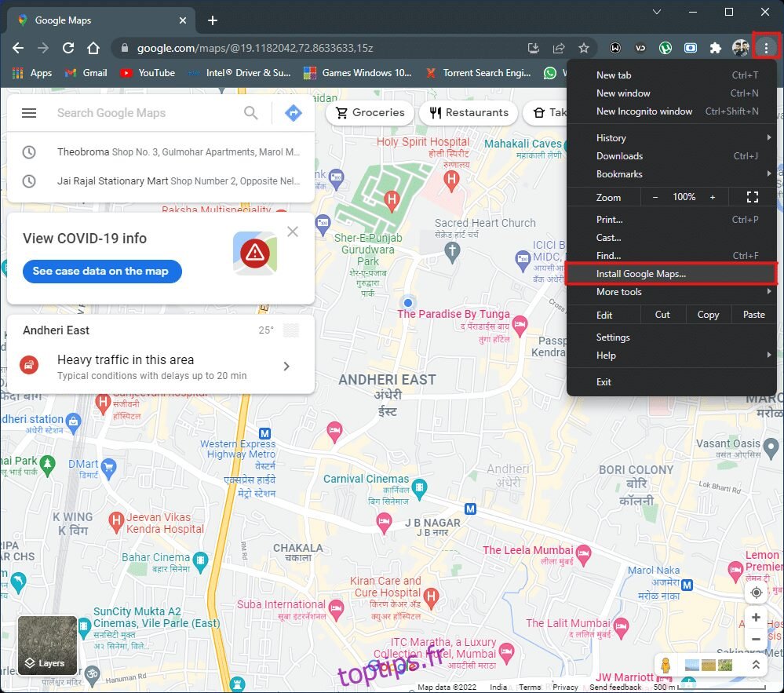Bookmark this page with star icon
This screenshot has width=784, height=693.
click(584, 48)
